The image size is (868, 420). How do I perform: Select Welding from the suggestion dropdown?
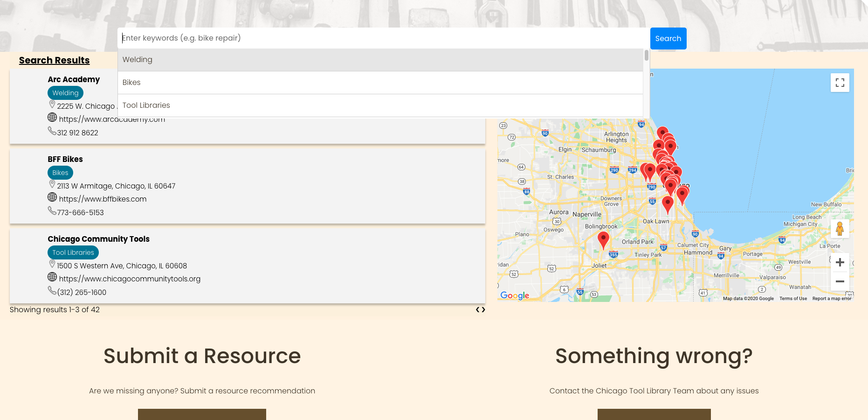(380, 60)
